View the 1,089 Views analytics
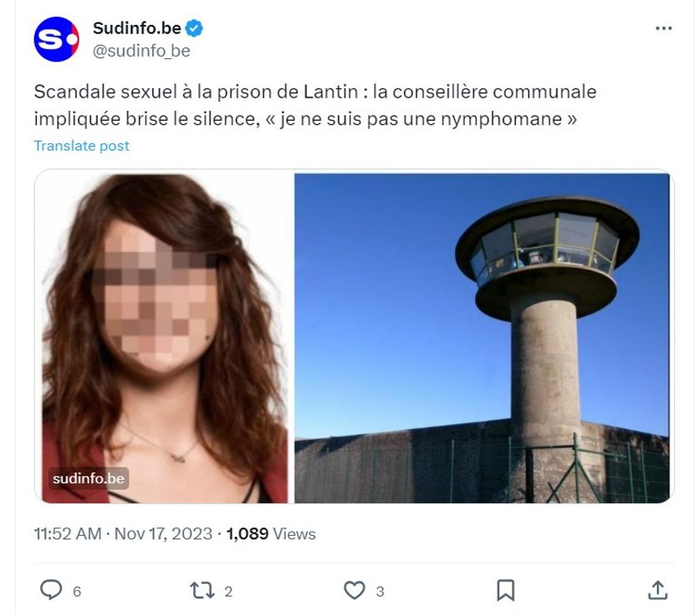Image resolution: width=700 pixels, height=615 pixels. (271, 534)
